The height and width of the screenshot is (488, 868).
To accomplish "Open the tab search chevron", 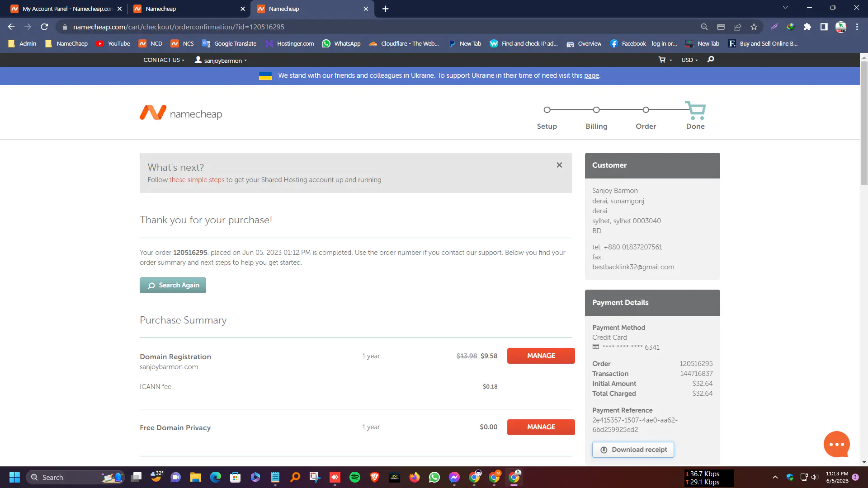I will point(785,8).
